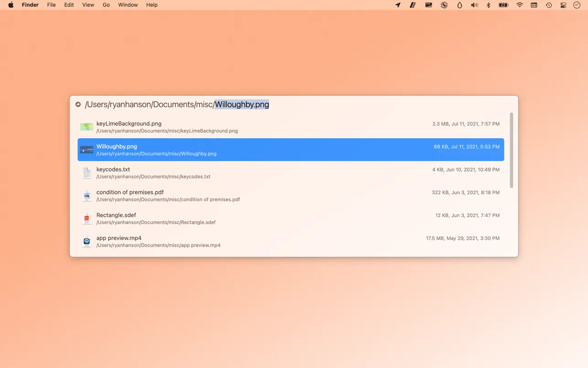Image resolution: width=588 pixels, height=368 pixels.
Task: Click the Willoughby.png image thumbnail
Action: 86,149
